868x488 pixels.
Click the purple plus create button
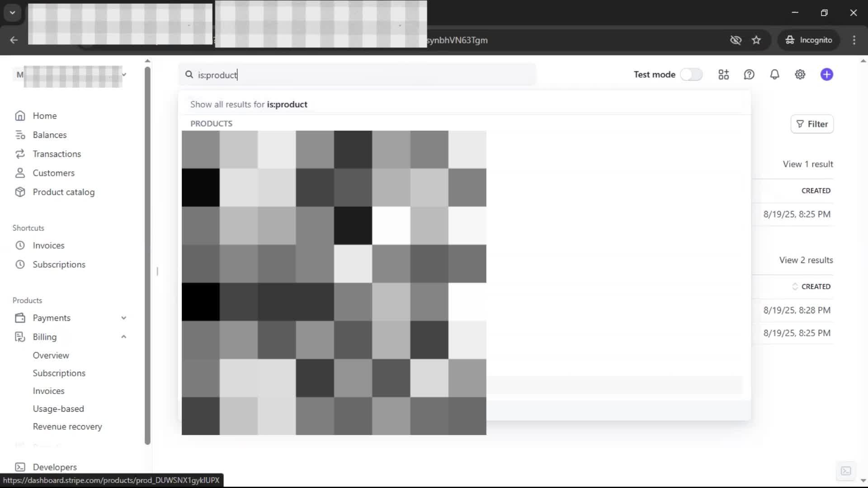tap(826, 75)
